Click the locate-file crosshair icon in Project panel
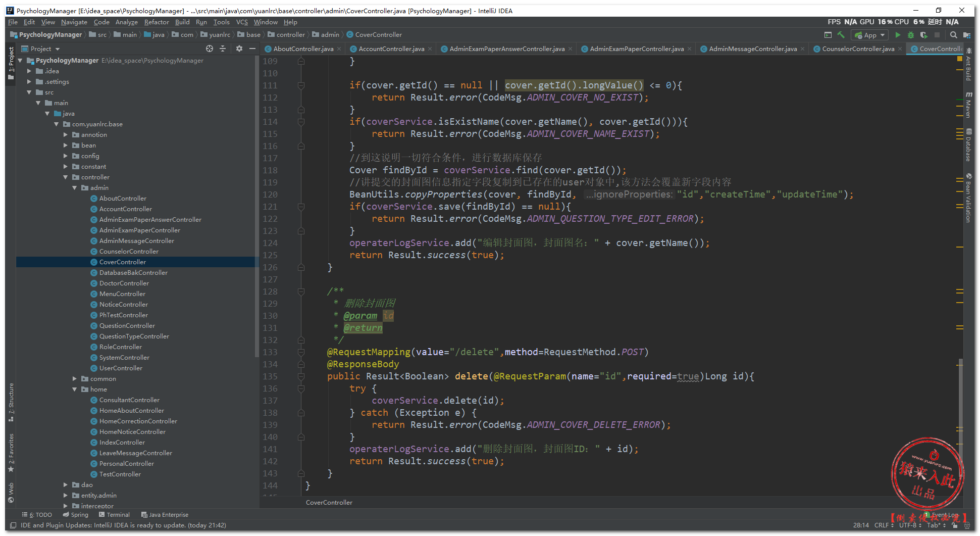This screenshot has height=536, width=980. coord(210,48)
